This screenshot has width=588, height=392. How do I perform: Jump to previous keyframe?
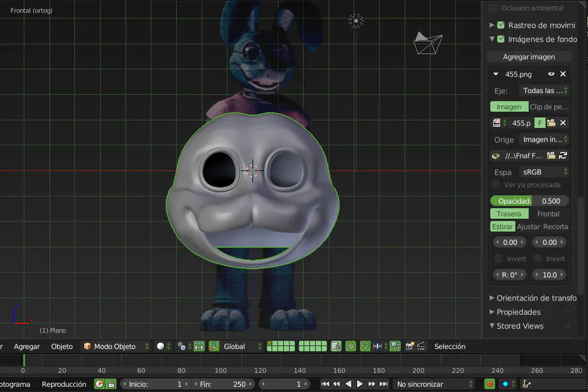(336, 384)
